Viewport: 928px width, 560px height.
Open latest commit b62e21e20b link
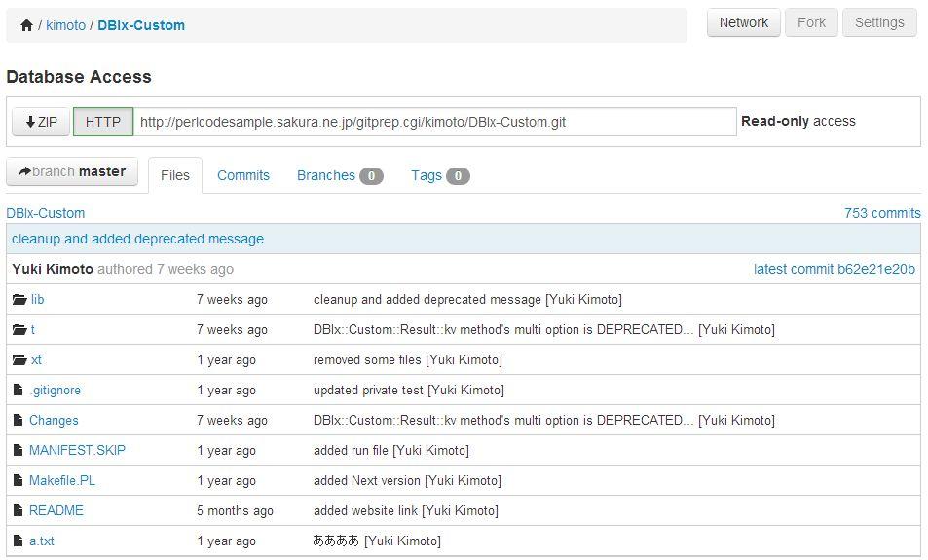pos(834,269)
